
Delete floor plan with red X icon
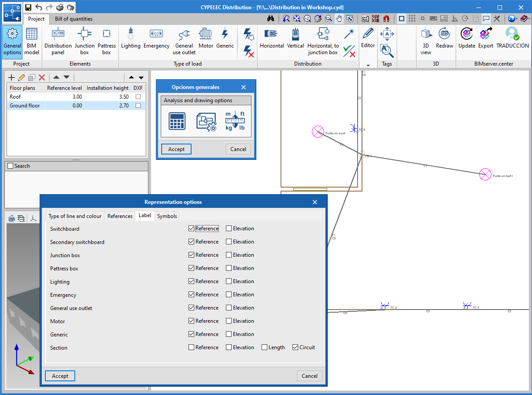[42, 78]
